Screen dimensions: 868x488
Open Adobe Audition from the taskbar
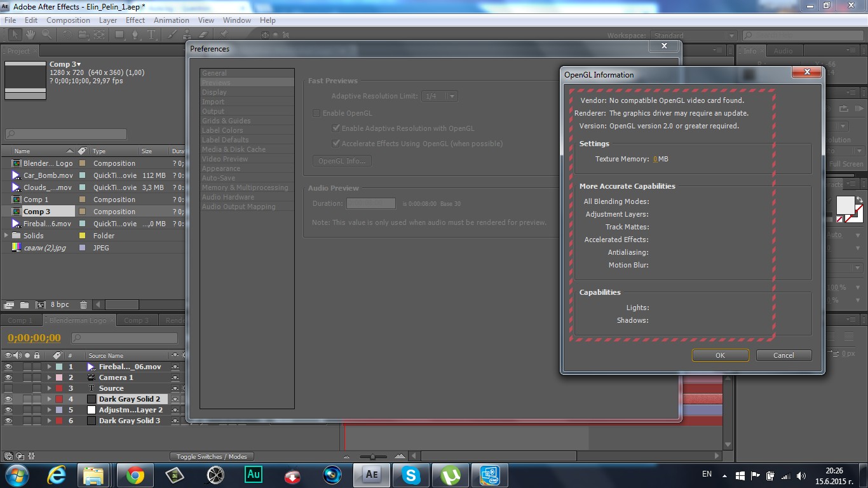click(x=254, y=475)
